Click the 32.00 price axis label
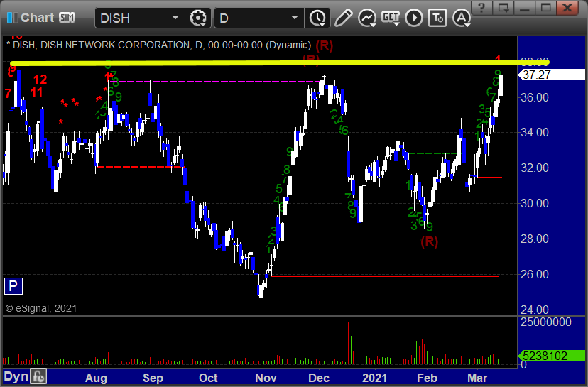 [535, 168]
